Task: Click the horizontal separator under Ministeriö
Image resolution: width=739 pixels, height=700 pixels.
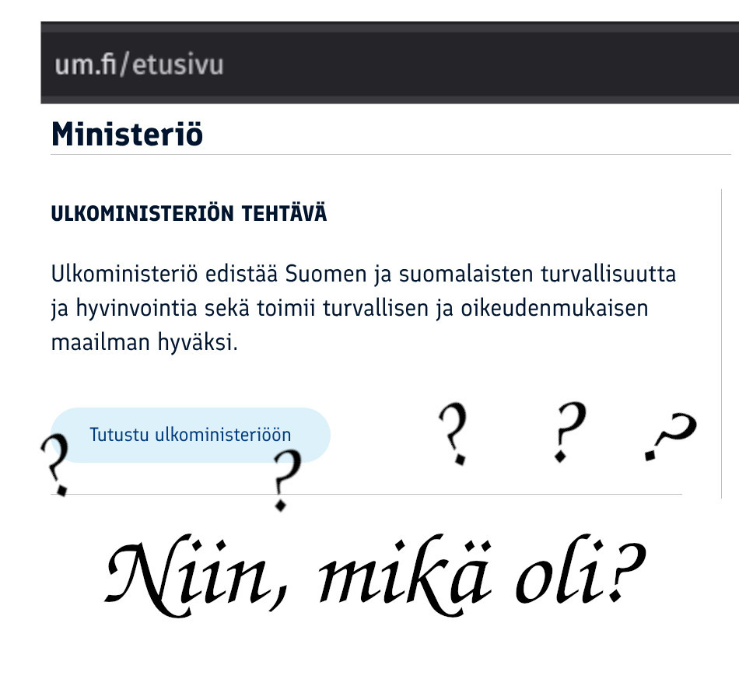Action: click(391, 154)
